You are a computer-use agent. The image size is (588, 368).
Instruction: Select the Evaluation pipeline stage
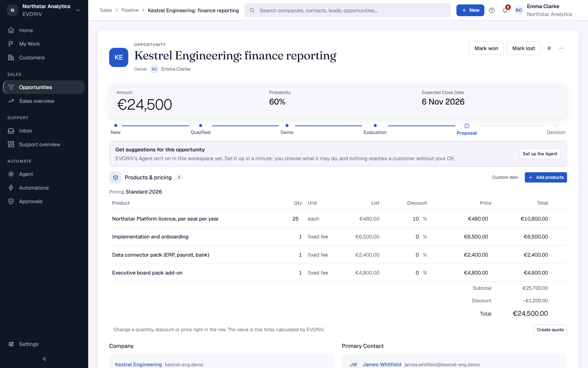pos(375,129)
